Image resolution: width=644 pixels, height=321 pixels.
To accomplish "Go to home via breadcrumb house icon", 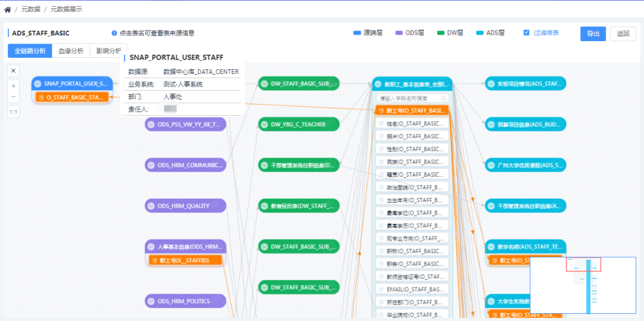I will tap(7, 10).
